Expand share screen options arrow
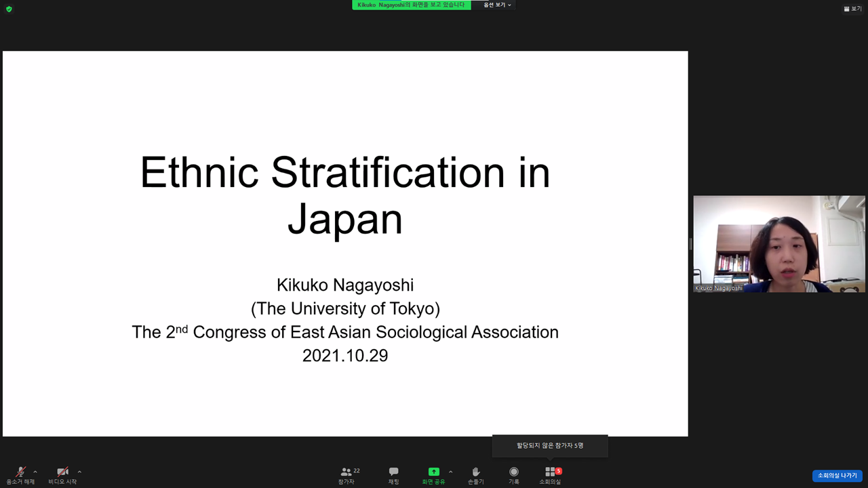Screen dimensions: 868x488 [x=451, y=472]
